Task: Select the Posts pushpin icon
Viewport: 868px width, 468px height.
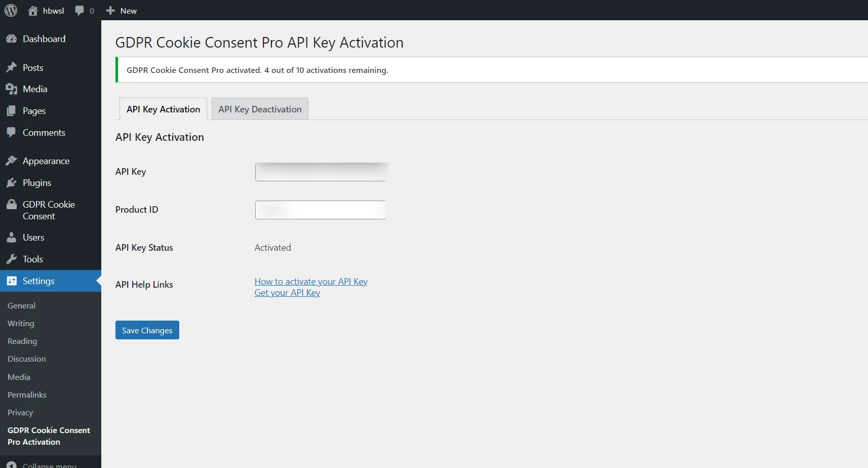Action: pyautogui.click(x=12, y=67)
